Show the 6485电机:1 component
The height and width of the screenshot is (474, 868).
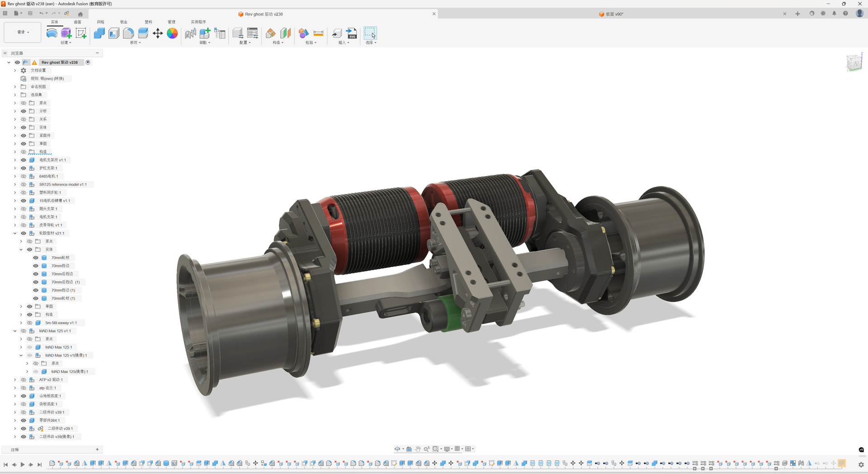pyautogui.click(x=24, y=176)
